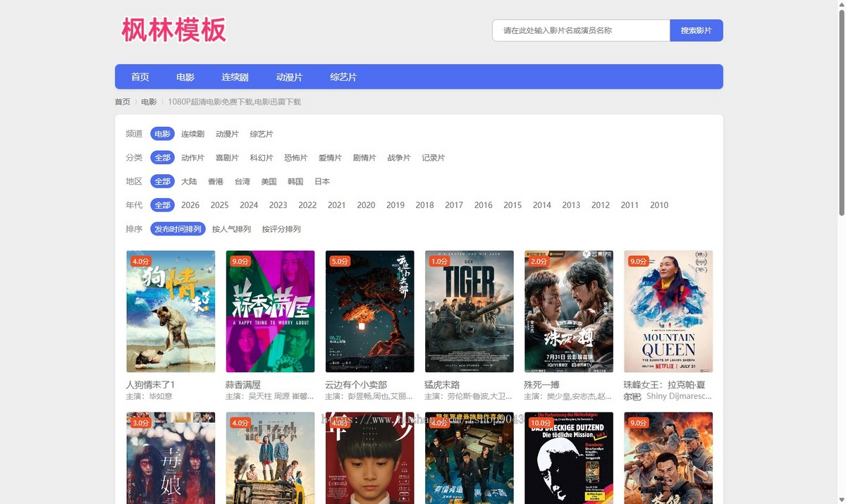Screen dimensions: 846x504
Task: Open the Das Dreckige Dutzend poster
Action: tap(569, 458)
